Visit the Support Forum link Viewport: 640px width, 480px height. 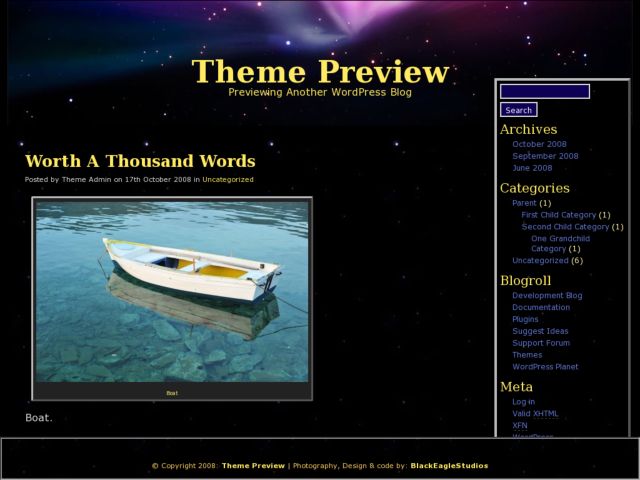(x=541, y=343)
